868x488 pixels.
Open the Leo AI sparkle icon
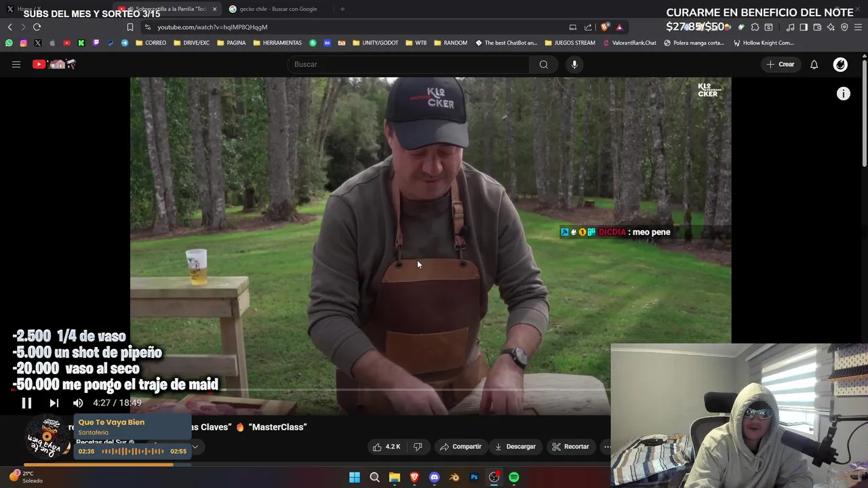[x=831, y=27]
